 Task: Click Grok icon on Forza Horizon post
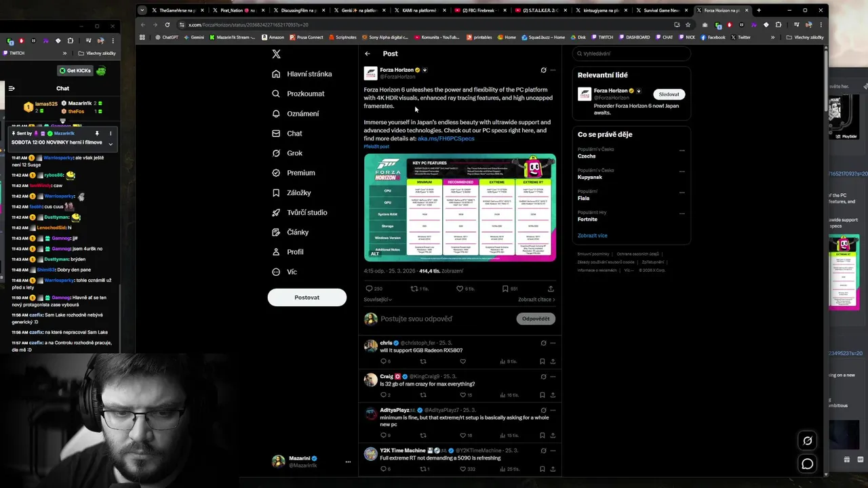point(543,70)
